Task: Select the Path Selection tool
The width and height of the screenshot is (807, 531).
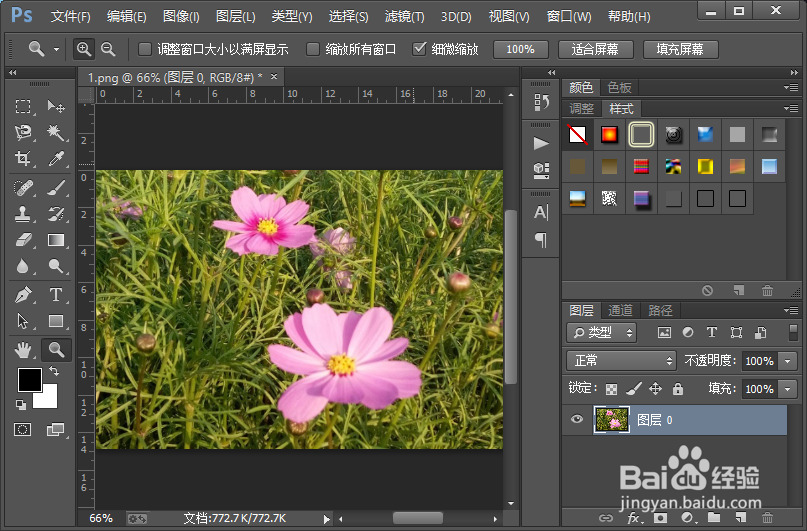Action: click(x=23, y=321)
